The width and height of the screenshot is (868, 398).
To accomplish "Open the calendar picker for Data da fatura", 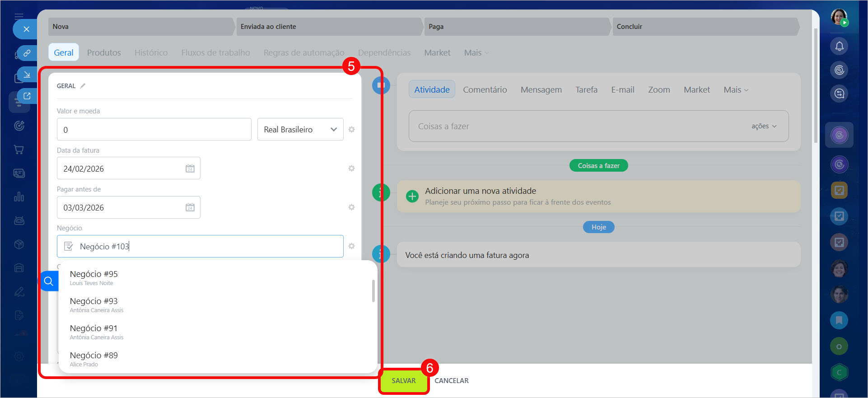I will pos(190,169).
